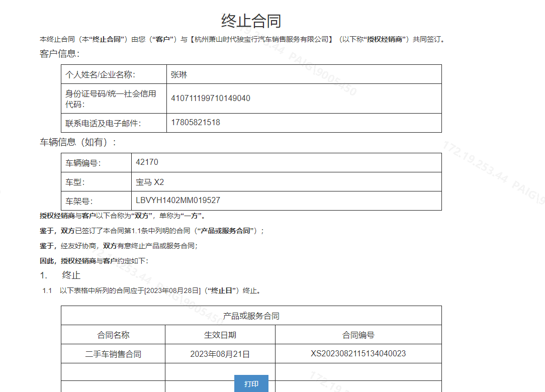Click clause 1.1 termination date sentence
The image size is (545, 392).
point(151,290)
